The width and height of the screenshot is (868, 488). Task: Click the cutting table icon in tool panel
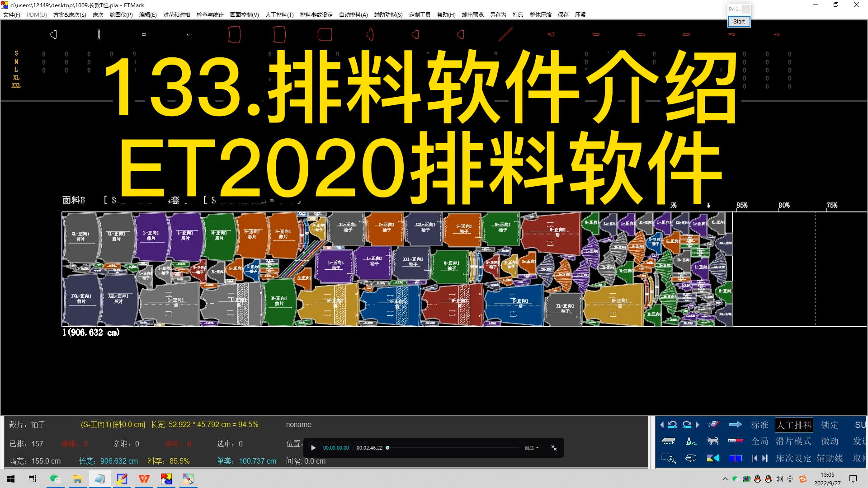coord(668,441)
